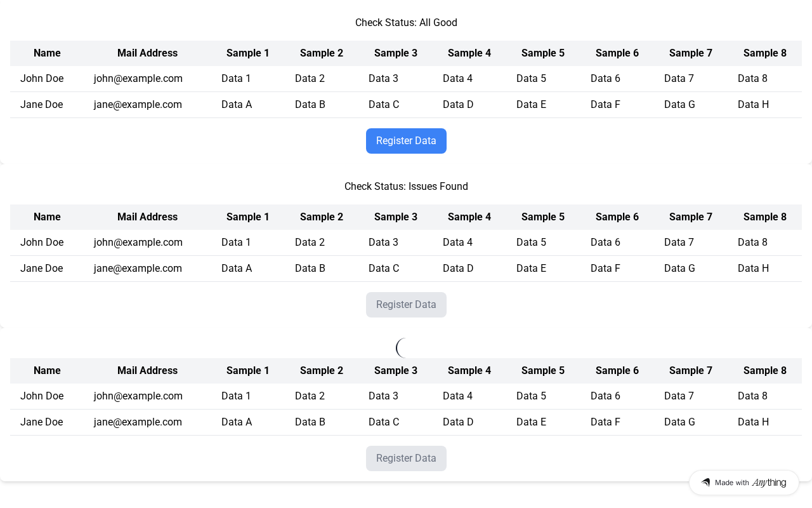Click the "Check Status: All Good" text

click(x=406, y=23)
